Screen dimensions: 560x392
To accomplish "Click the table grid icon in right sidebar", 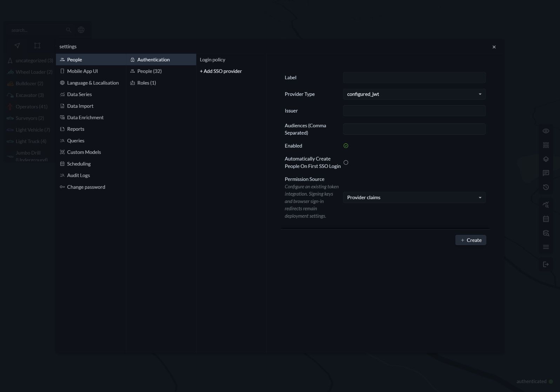I will 546,145.
